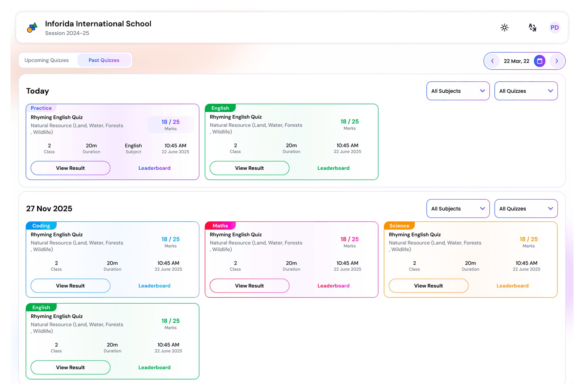Expand All Subjects dropdown in Today section
This screenshot has height=392, width=584.
coord(458,91)
